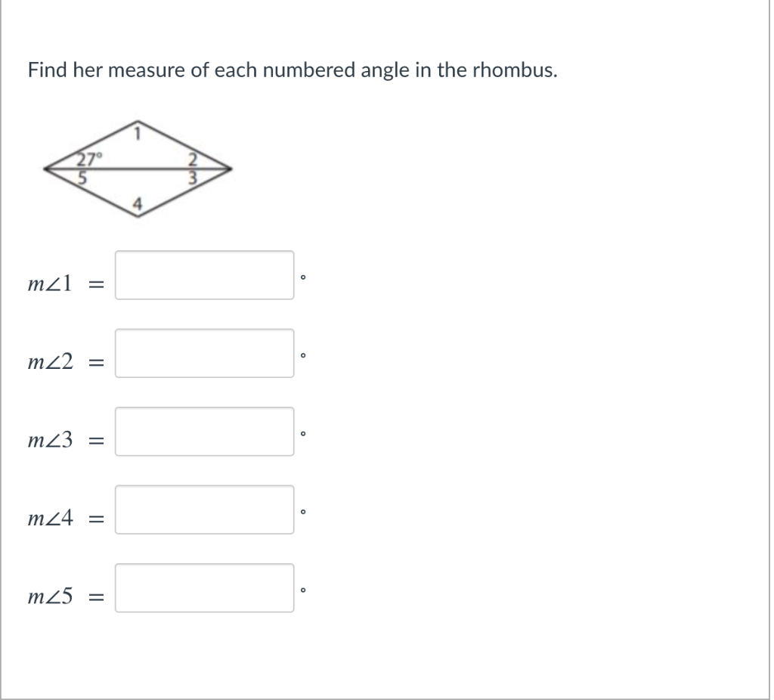The image size is (774, 700).
Task: Click the input field for m∠1
Action: 204,276
